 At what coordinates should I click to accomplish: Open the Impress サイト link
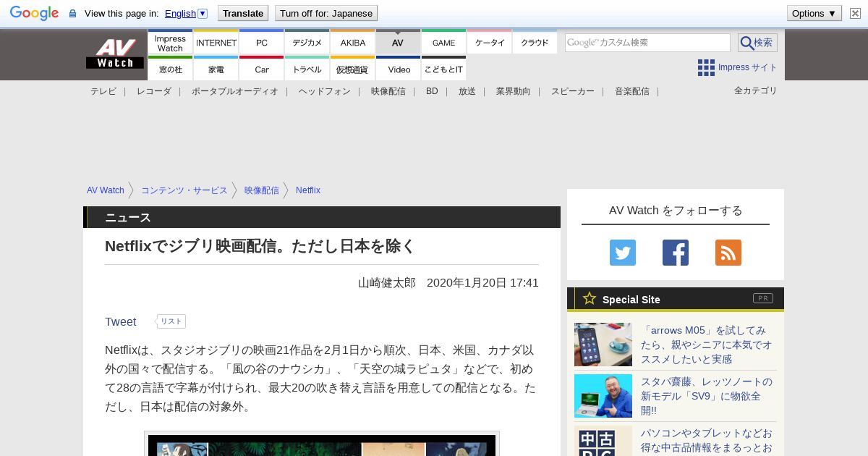[x=747, y=67]
